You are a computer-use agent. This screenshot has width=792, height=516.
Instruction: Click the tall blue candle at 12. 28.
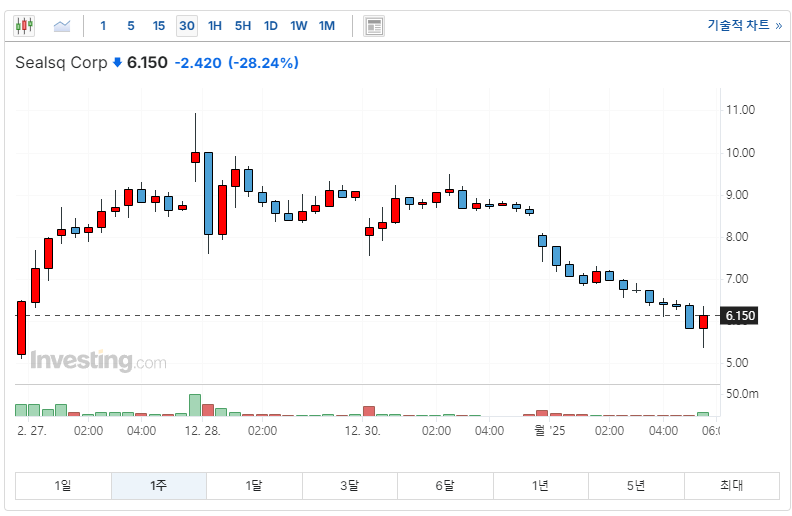click(x=208, y=193)
